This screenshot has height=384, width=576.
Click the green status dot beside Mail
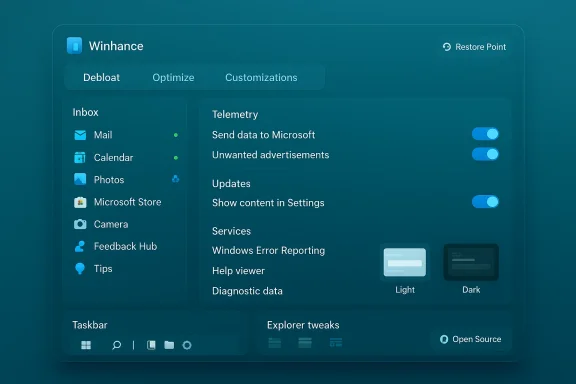[x=176, y=135]
